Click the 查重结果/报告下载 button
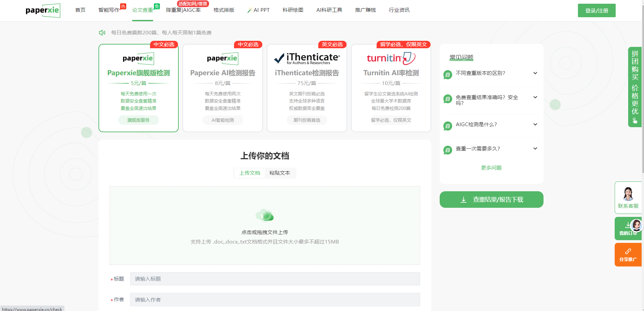644x311 pixels. pyautogui.click(x=492, y=200)
